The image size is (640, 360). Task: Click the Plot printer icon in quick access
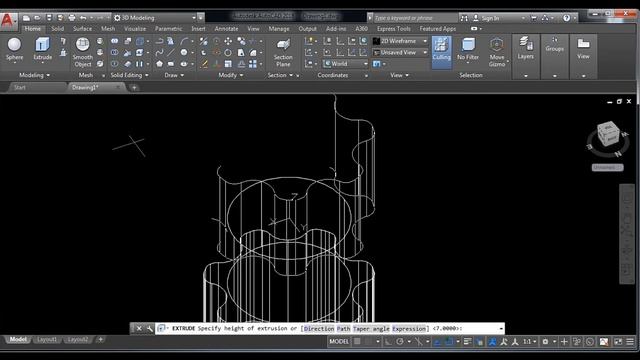click(x=72, y=18)
